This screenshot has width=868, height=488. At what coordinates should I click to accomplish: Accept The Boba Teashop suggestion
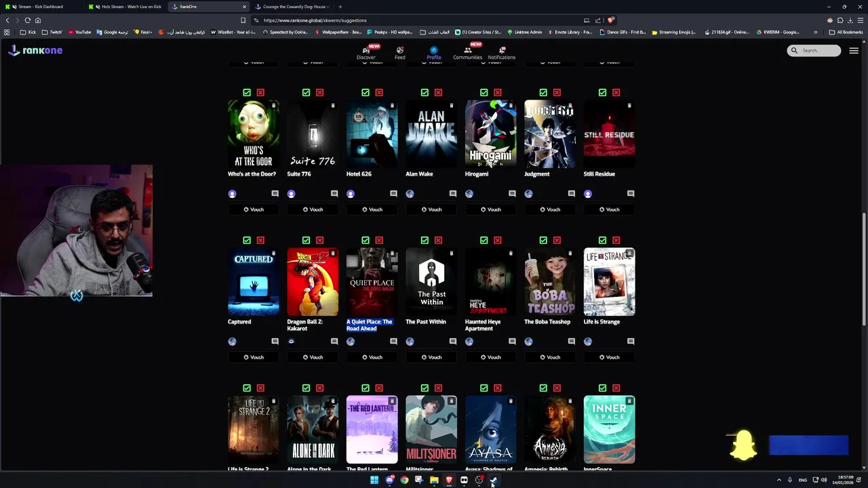pos(543,240)
